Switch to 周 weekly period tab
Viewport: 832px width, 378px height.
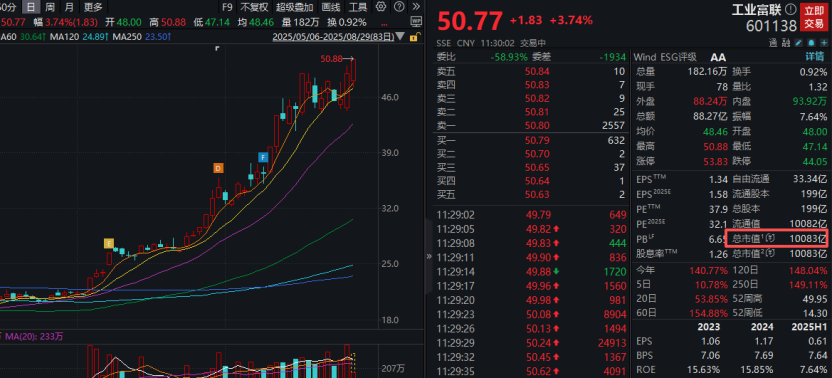[x=50, y=7]
